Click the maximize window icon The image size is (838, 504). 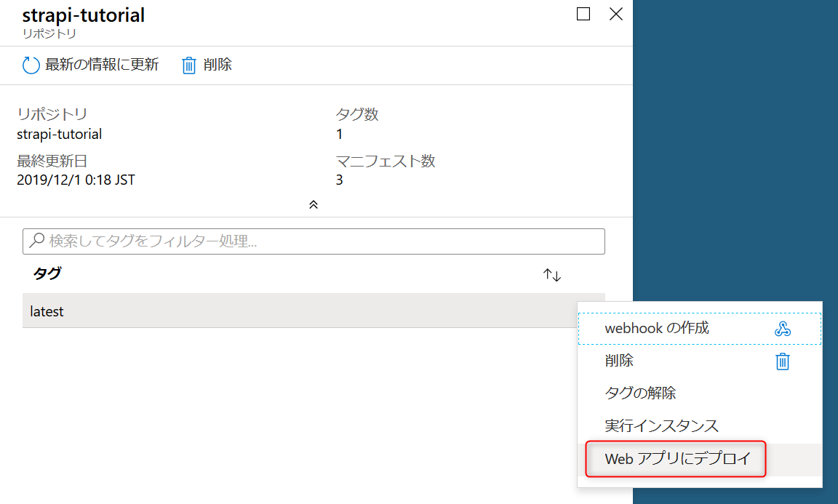coord(583,14)
